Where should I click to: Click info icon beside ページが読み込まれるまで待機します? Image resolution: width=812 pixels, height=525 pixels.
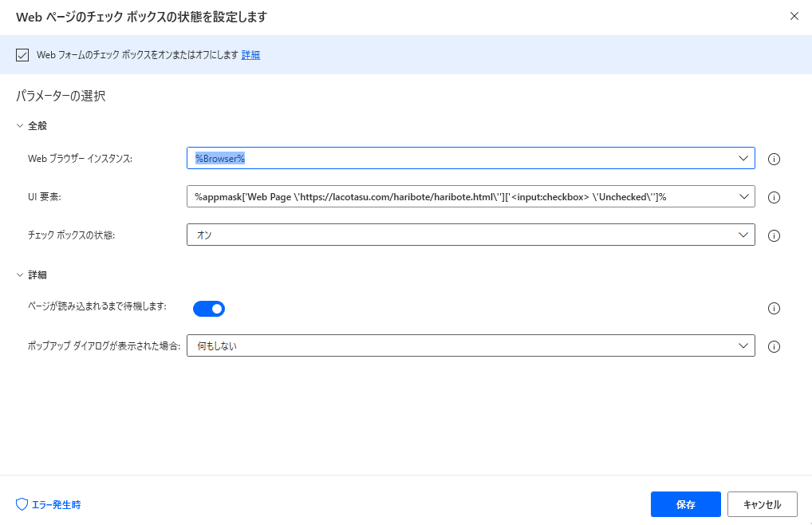coord(774,309)
